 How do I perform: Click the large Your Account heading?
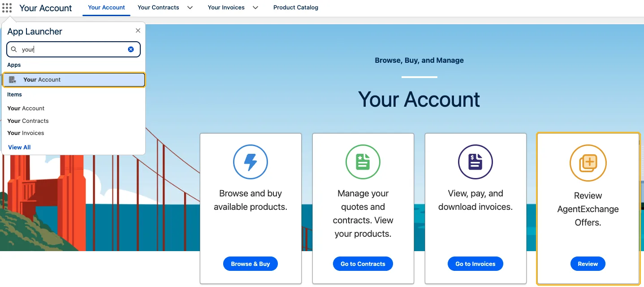point(419,100)
